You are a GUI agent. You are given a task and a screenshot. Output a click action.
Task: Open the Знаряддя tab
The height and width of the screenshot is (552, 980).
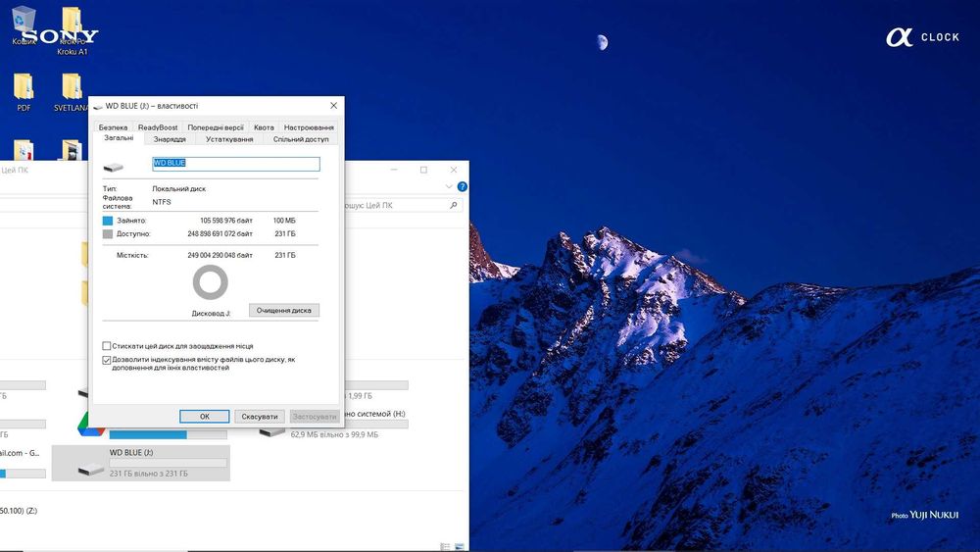tap(170, 139)
